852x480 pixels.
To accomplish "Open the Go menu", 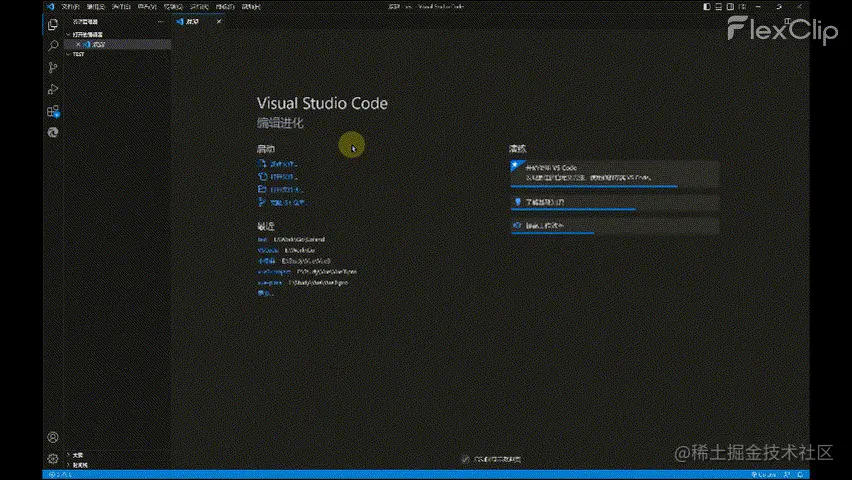I will (x=173, y=7).
